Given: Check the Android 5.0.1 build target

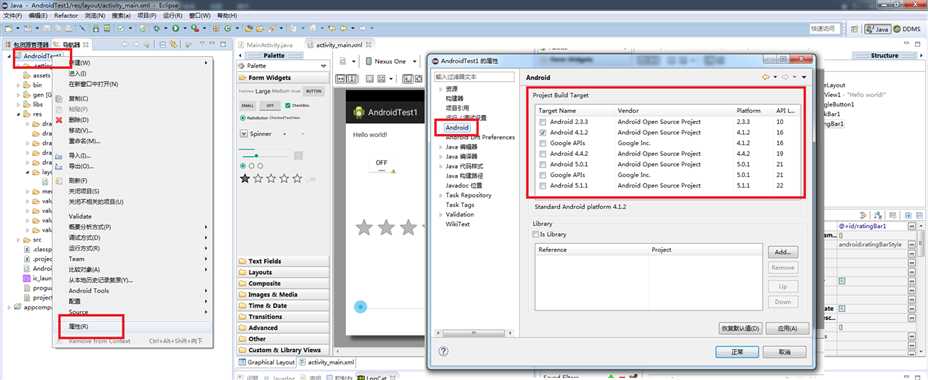Looking at the screenshot, I should 543,165.
